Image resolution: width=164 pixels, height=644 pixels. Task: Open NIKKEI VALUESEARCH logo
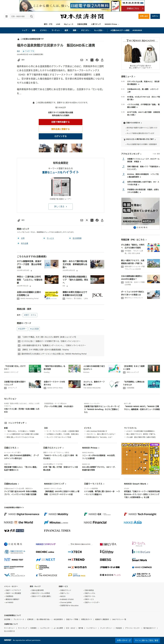(15, 575)
